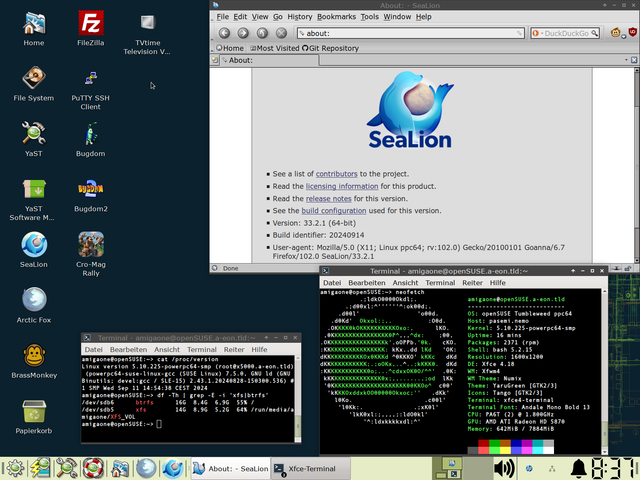Open the search engine dropdown in DuckDuckGo box
Screen dimensions: 640x480
click(x=536, y=33)
